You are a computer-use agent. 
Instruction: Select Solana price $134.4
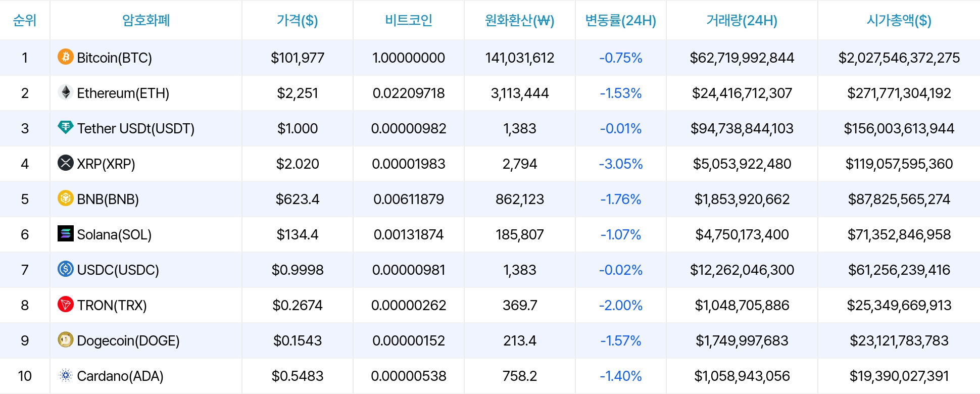[x=298, y=234]
